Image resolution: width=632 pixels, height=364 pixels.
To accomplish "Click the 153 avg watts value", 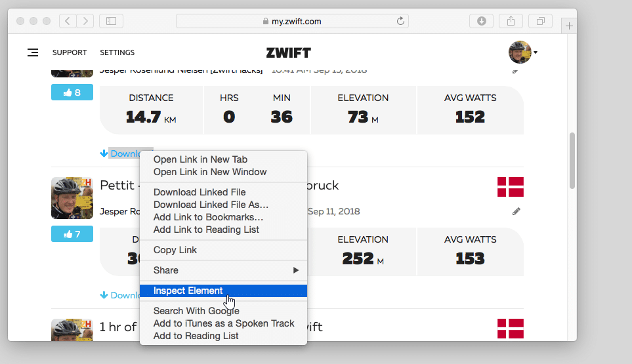I will (470, 258).
